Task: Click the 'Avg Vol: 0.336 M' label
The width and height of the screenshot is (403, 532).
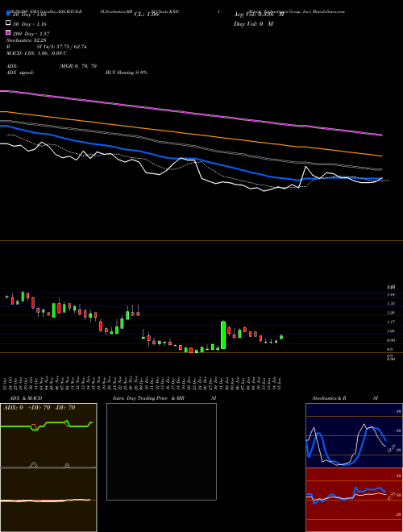Action: tap(259, 15)
